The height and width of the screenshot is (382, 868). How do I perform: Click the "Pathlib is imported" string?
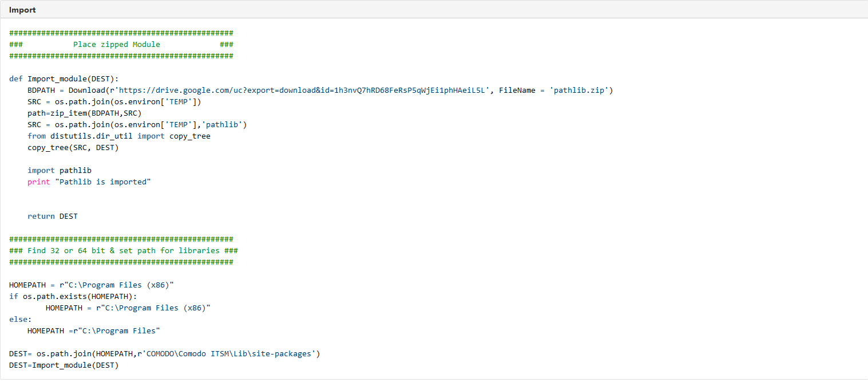[103, 182]
